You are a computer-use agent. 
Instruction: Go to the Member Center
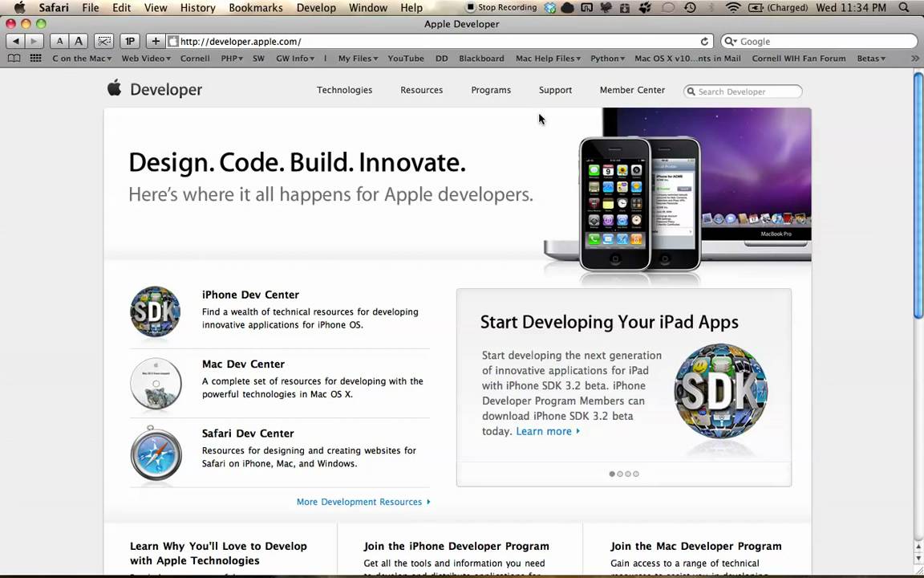pyautogui.click(x=632, y=90)
